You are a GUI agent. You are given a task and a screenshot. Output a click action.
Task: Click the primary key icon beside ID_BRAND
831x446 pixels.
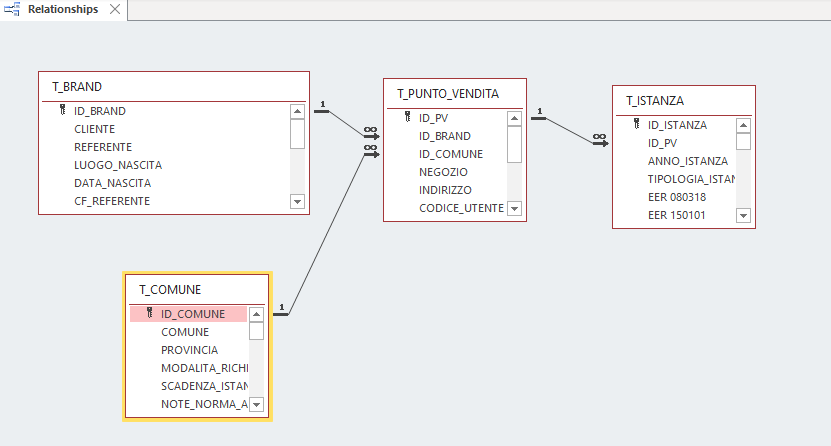tap(63, 111)
